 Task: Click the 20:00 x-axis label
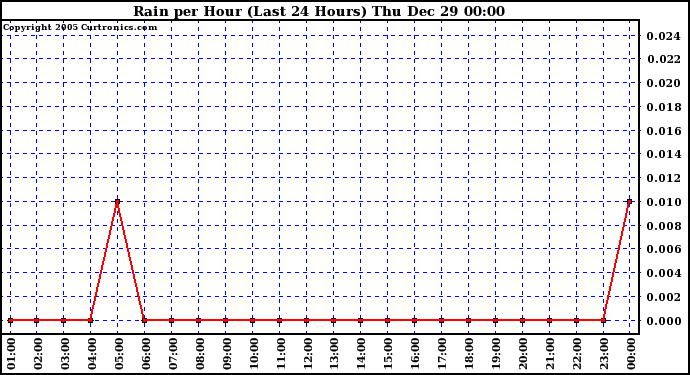(x=523, y=354)
